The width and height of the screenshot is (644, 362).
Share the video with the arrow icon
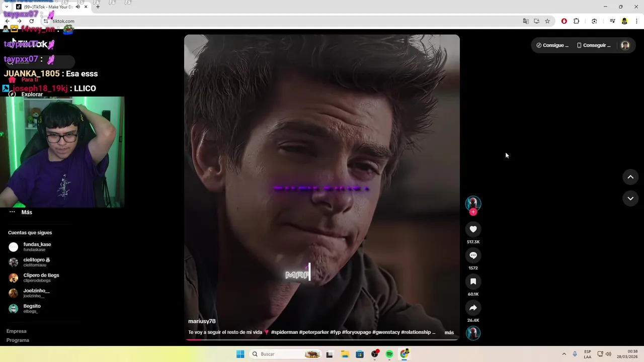[x=473, y=308]
